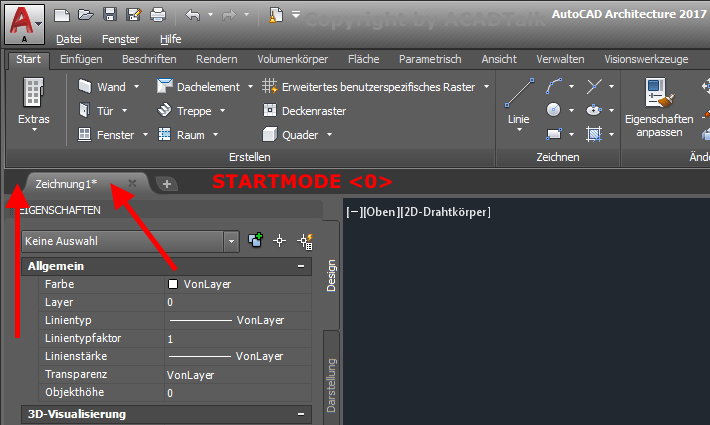Switch to the Volumenkörper ribbon tab
This screenshot has height=425, width=710.
[x=293, y=59]
